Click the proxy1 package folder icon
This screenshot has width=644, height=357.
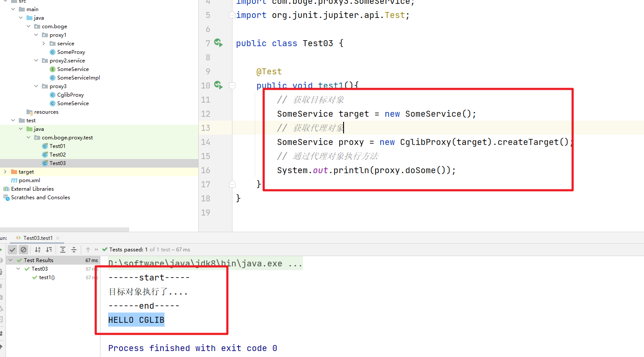45,35
